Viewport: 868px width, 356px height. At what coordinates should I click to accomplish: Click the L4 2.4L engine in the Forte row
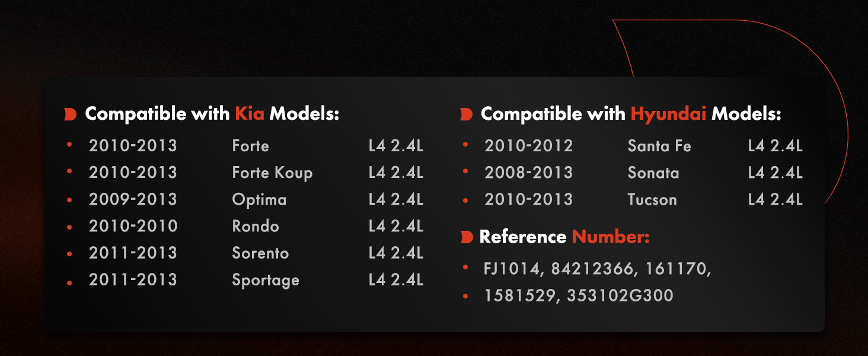(x=396, y=146)
